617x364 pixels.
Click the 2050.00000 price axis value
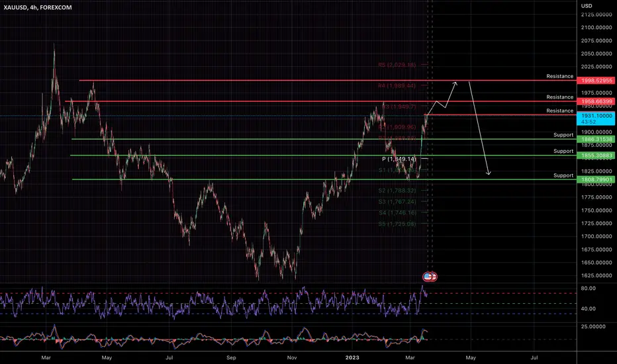click(x=596, y=54)
